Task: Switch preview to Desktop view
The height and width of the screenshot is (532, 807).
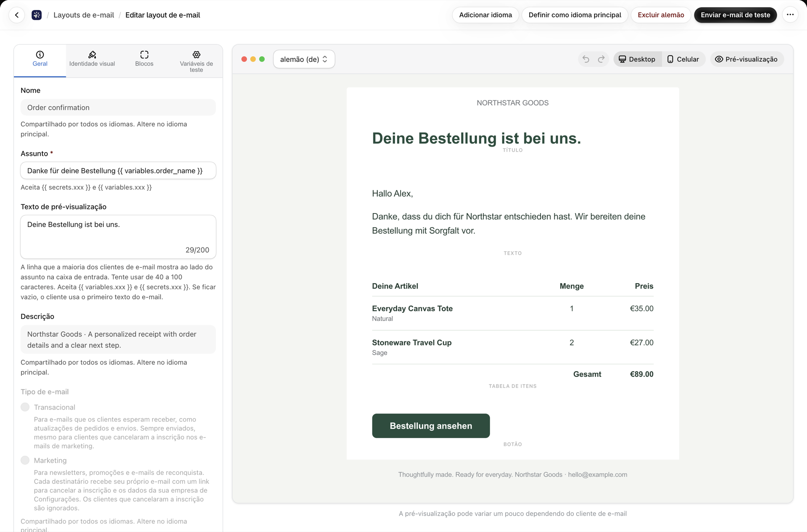Action: coord(637,59)
